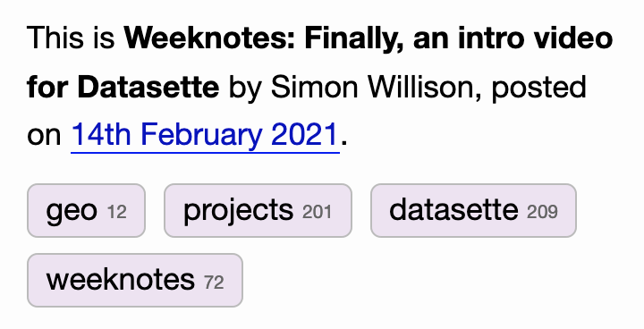
Task: Click the bold word Finally, in title
Action: tap(354, 38)
